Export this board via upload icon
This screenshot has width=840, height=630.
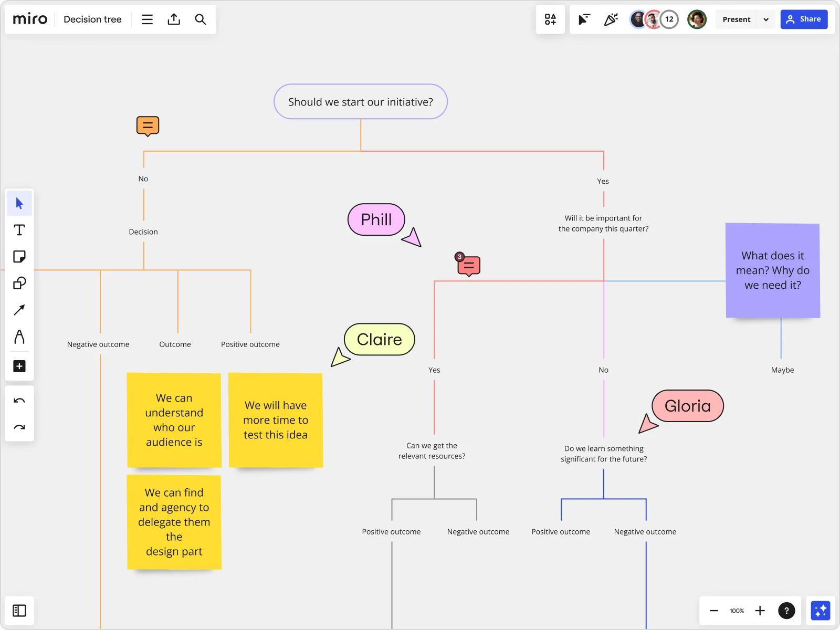tap(174, 19)
